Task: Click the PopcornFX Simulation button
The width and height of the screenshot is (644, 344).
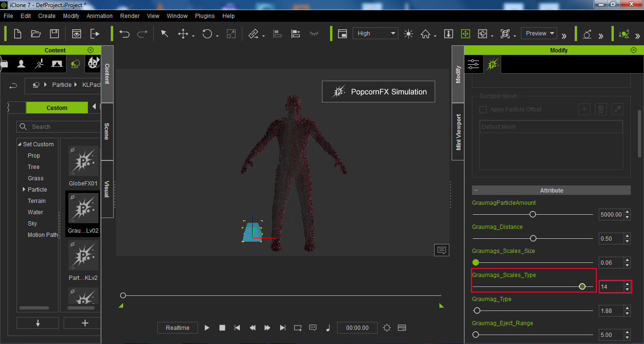Action: coord(379,92)
